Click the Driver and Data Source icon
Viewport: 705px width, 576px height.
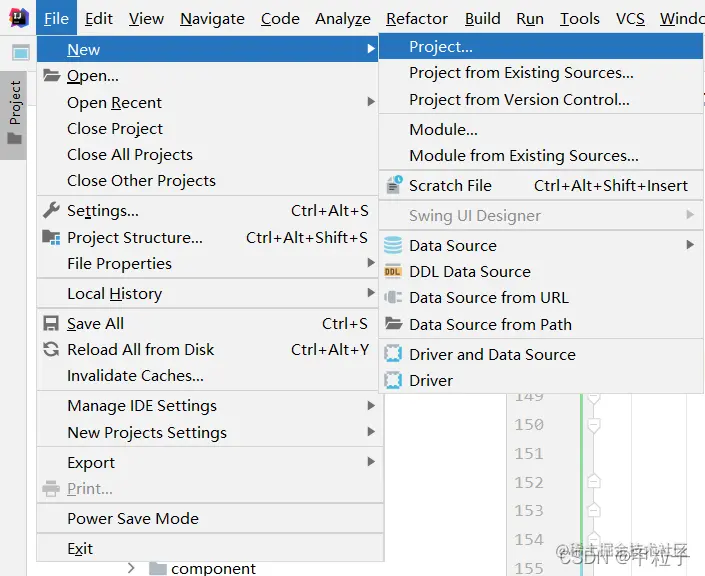[393, 354]
